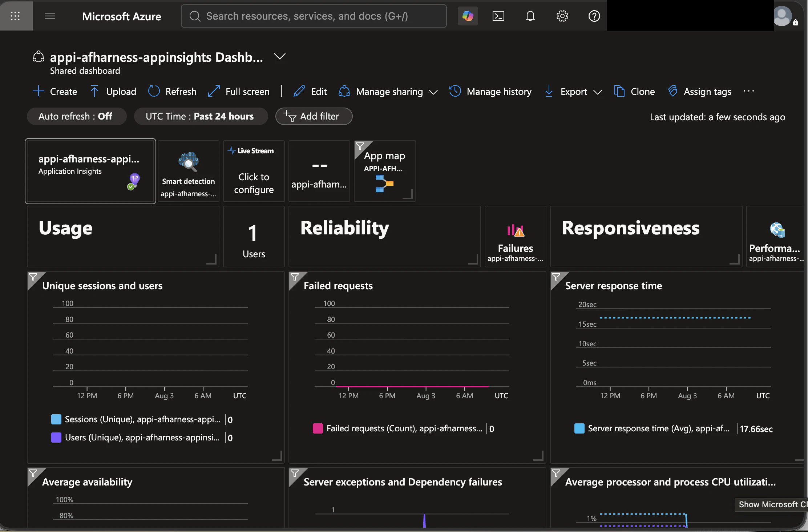Open the help question mark menu
Screen dimensions: 808x532
(594, 16)
